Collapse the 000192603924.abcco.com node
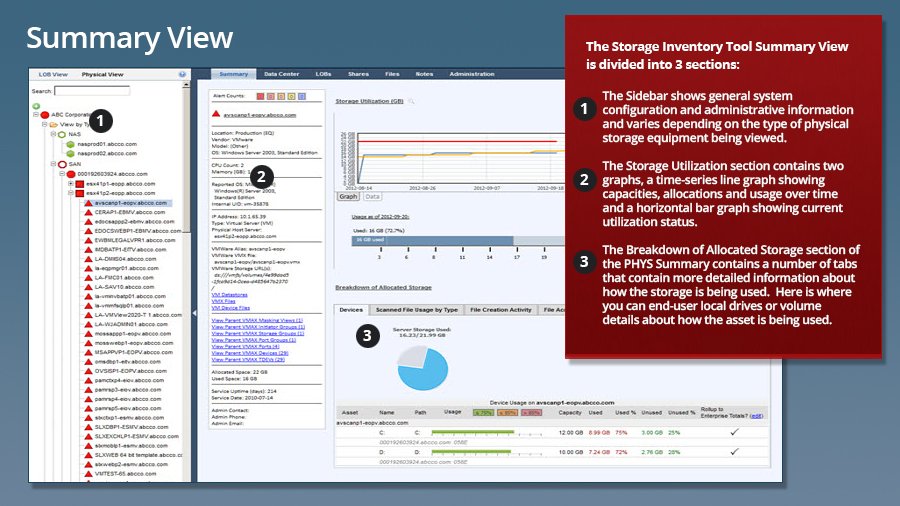The width and height of the screenshot is (900, 506). click(62, 174)
